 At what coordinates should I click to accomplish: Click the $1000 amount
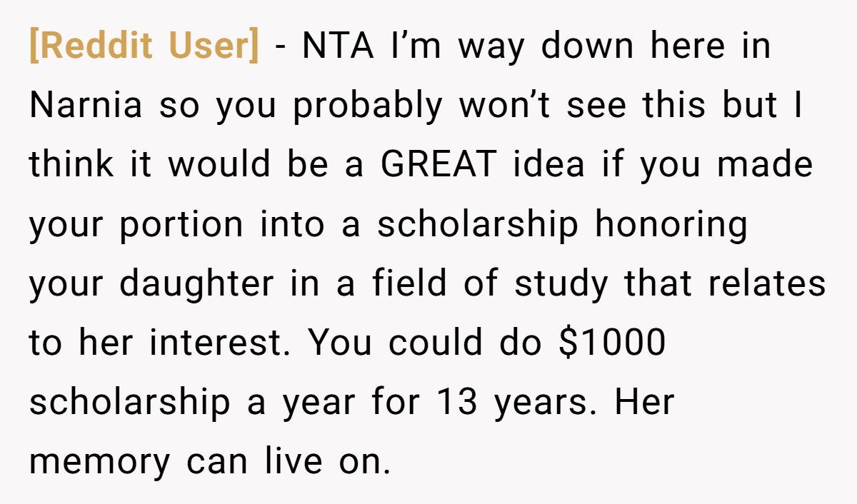pos(613,343)
